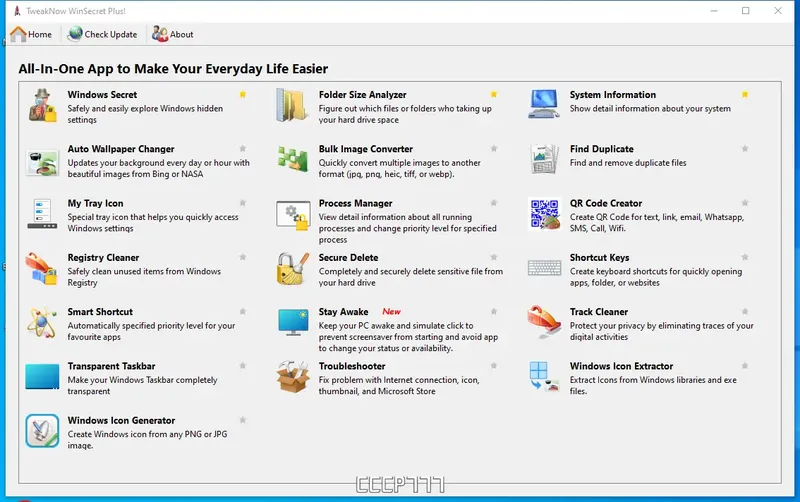Unfavorite the Folder Size Analyzer star
The image size is (800, 502).
point(494,94)
